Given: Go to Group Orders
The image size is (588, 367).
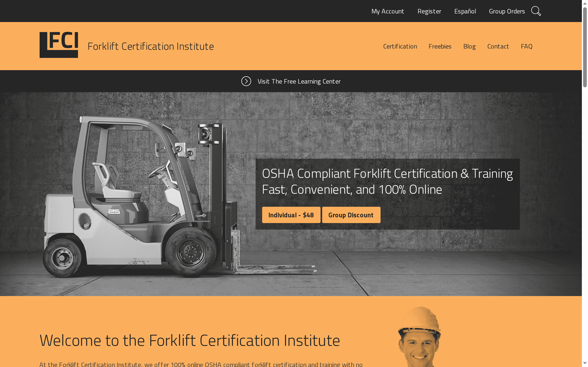Looking at the screenshot, I should point(507,11).
